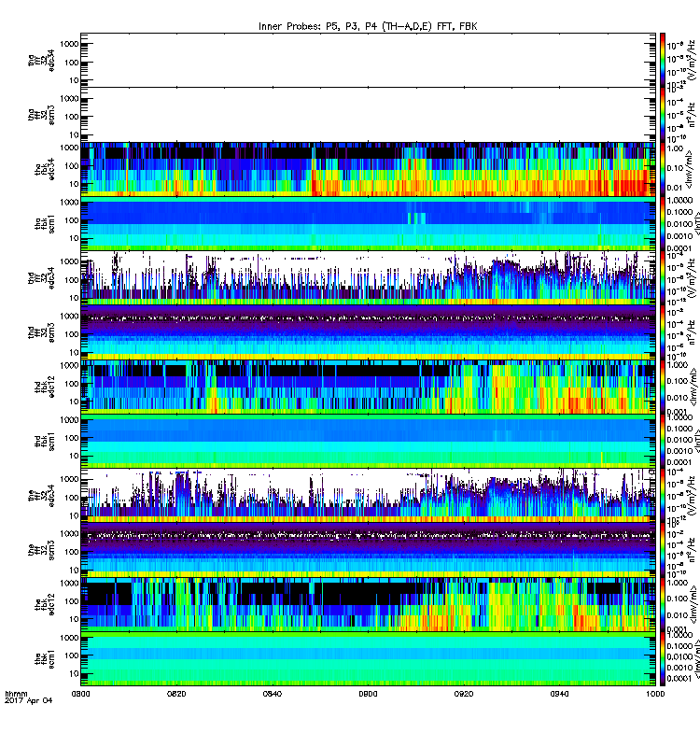Select the tha fff 32 edc34 axis label
This screenshot has width=700, height=747.
[41, 61]
